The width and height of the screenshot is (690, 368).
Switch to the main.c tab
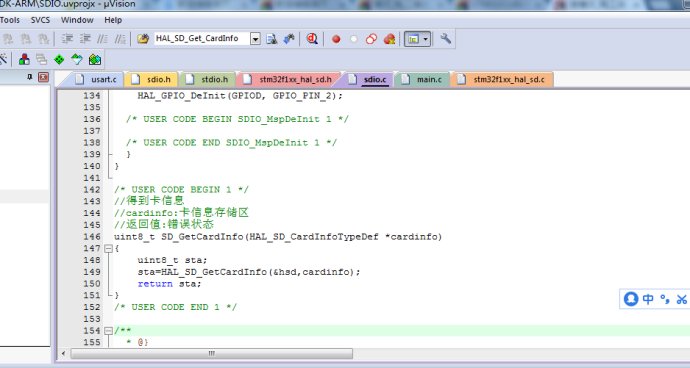422,80
